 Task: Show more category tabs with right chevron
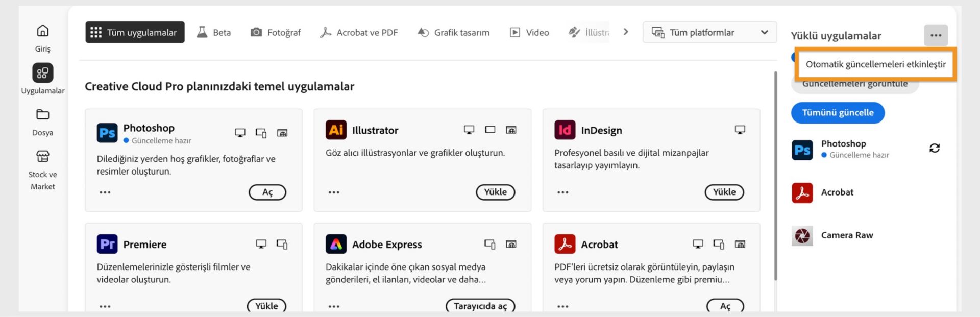coord(626,32)
